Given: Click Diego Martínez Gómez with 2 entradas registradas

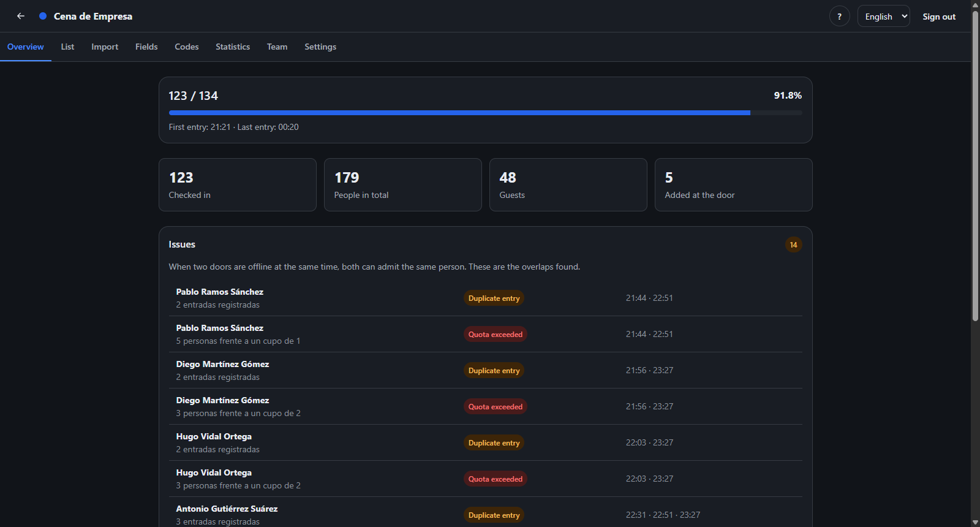Looking at the screenshot, I should (485, 370).
